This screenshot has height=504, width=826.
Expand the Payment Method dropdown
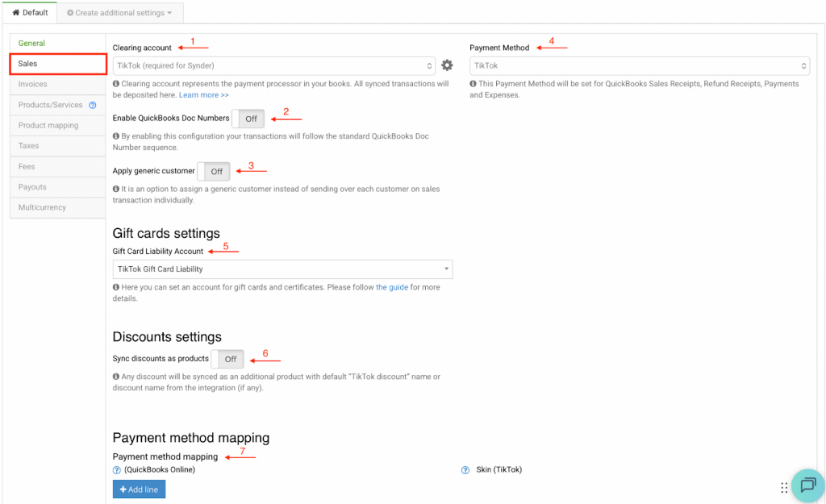640,65
